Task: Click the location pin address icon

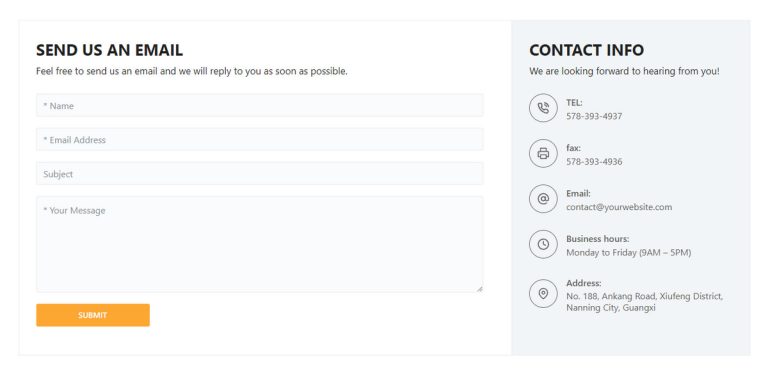Action: (543, 294)
